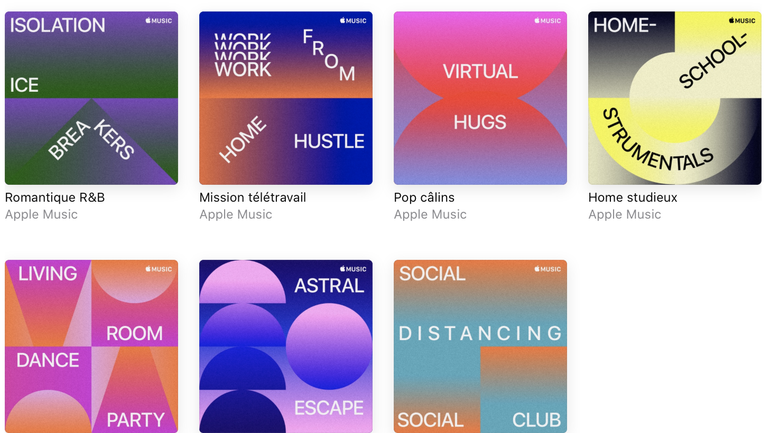This screenshot has width=770, height=433.
Task: Open the Astral Escape playlist cover
Action: 285,346
